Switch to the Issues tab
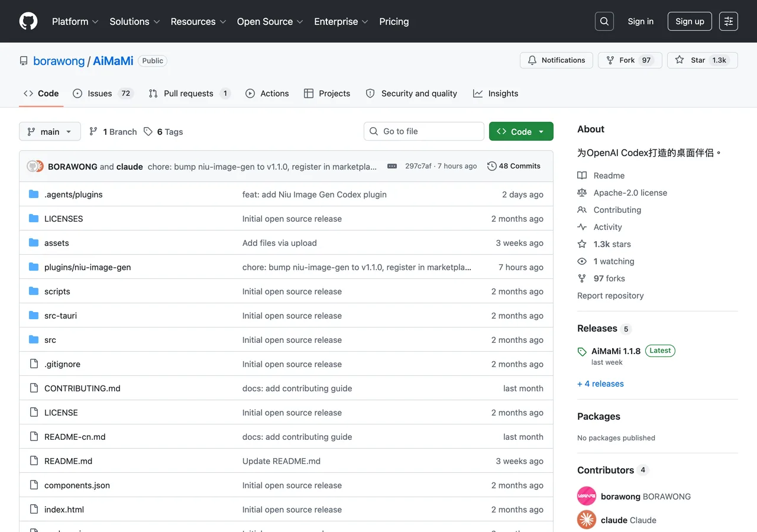 tap(103, 93)
